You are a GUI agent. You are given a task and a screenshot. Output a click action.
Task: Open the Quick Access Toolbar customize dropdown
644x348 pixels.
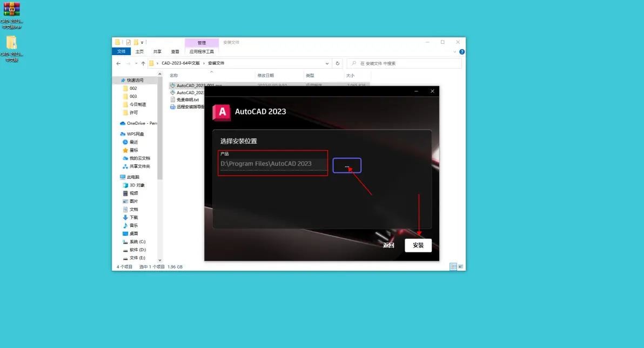142,42
